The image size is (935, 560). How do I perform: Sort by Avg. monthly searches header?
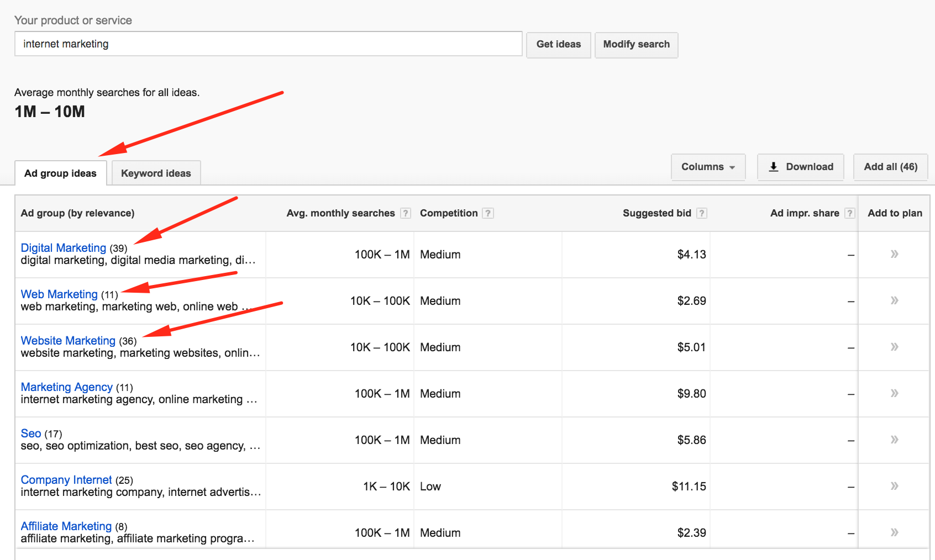[x=340, y=213]
